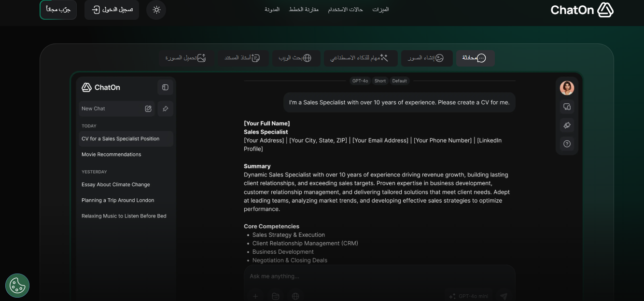
Task: Open the GPT-4o mini model selector
Action: click(469, 296)
